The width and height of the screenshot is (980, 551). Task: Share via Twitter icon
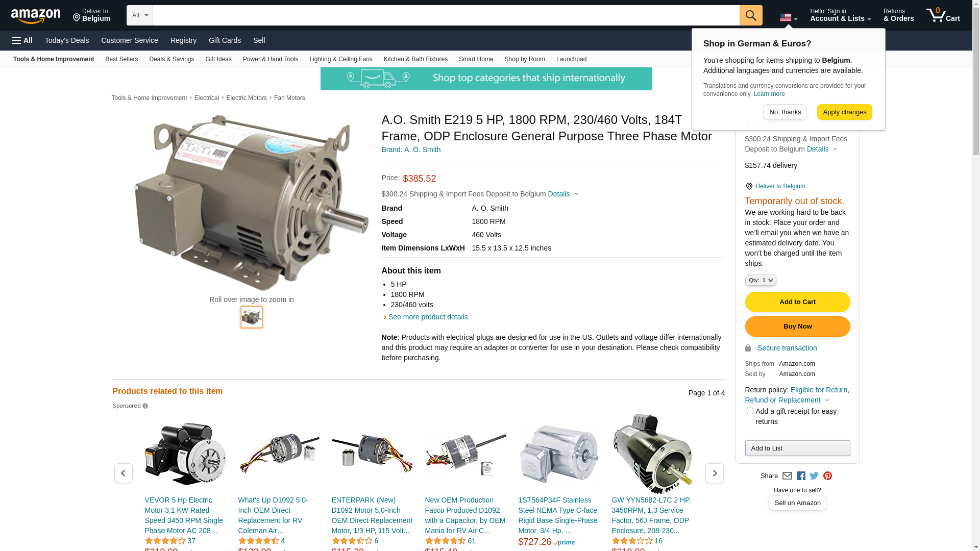tap(814, 476)
